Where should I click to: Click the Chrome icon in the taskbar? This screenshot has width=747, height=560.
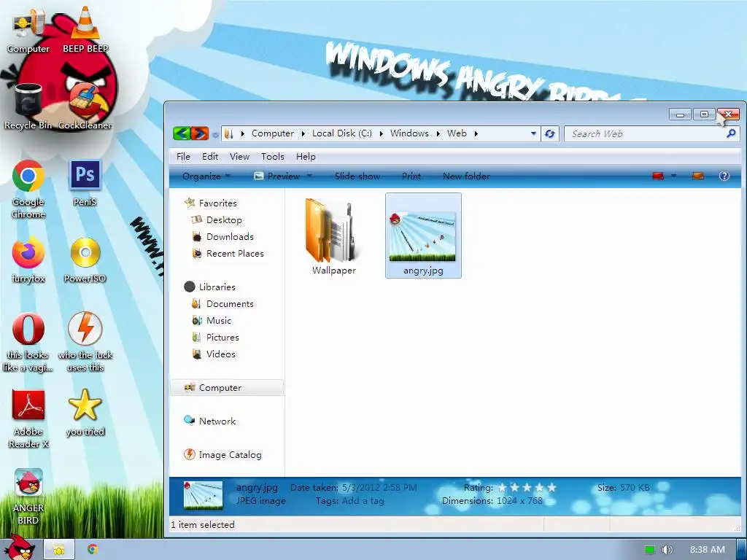(x=93, y=550)
